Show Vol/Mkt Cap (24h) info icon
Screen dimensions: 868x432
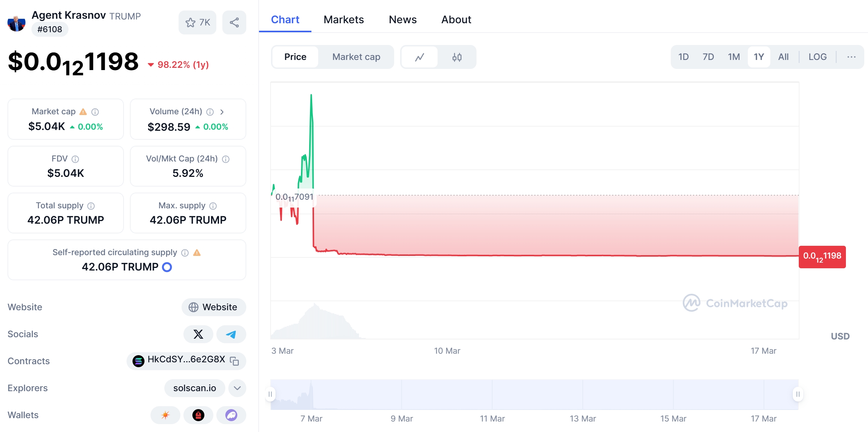[226, 159]
